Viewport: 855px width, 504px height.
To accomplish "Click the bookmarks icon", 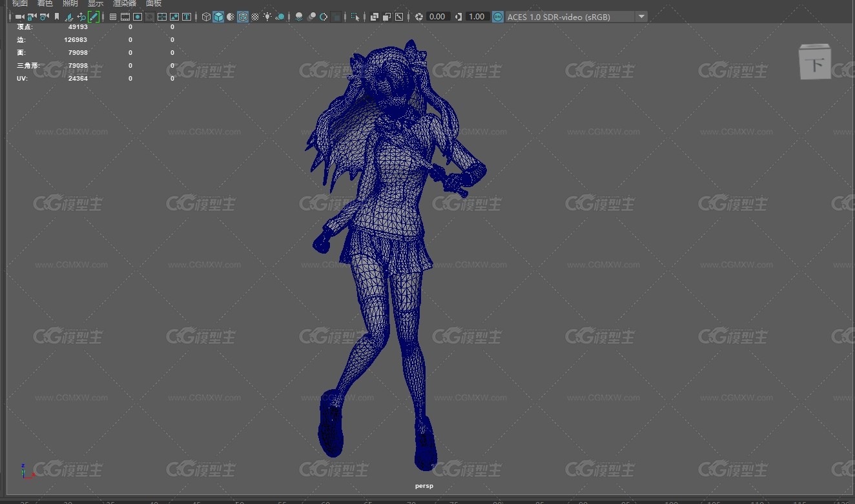I will point(57,17).
